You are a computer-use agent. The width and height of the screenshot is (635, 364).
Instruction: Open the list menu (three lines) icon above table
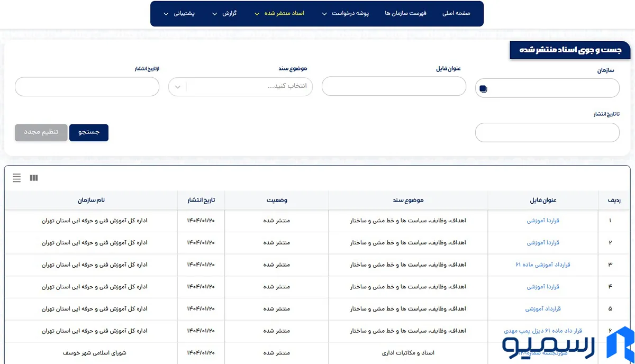click(17, 178)
